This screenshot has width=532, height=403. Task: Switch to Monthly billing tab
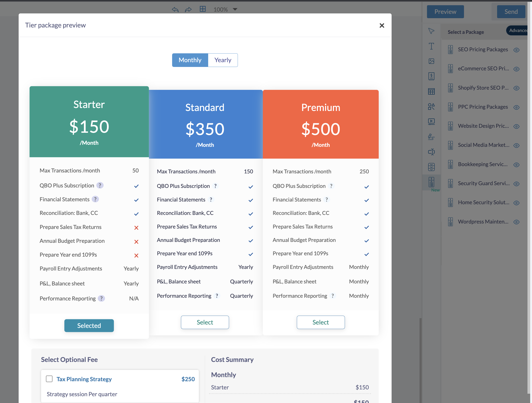(190, 60)
